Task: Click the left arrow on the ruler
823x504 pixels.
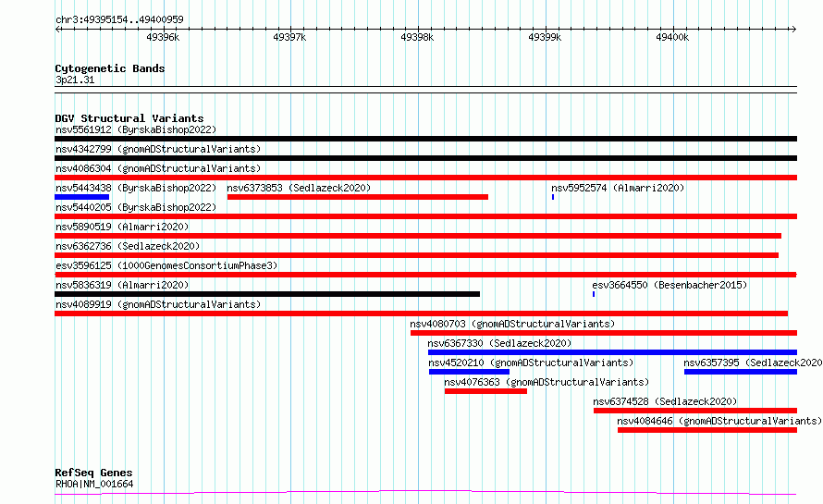Action: pos(58,29)
